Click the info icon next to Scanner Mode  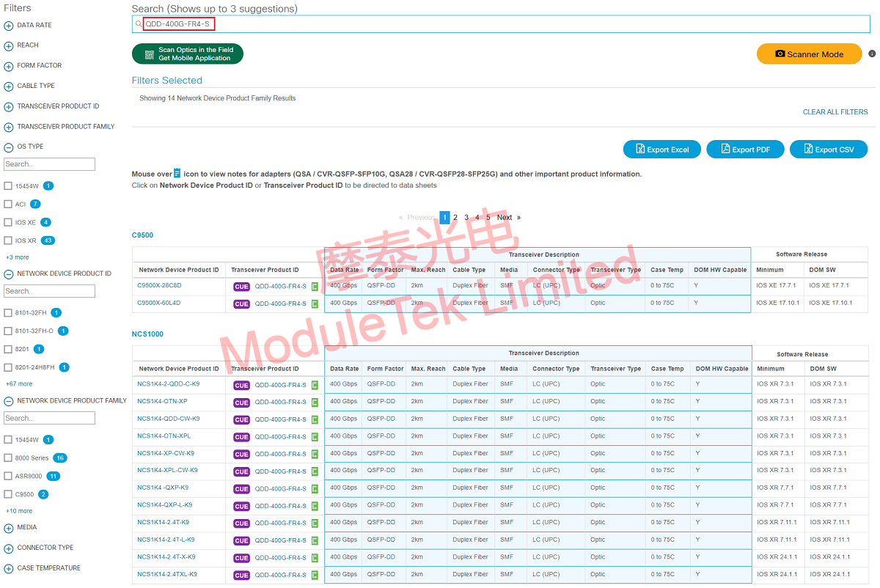point(872,53)
